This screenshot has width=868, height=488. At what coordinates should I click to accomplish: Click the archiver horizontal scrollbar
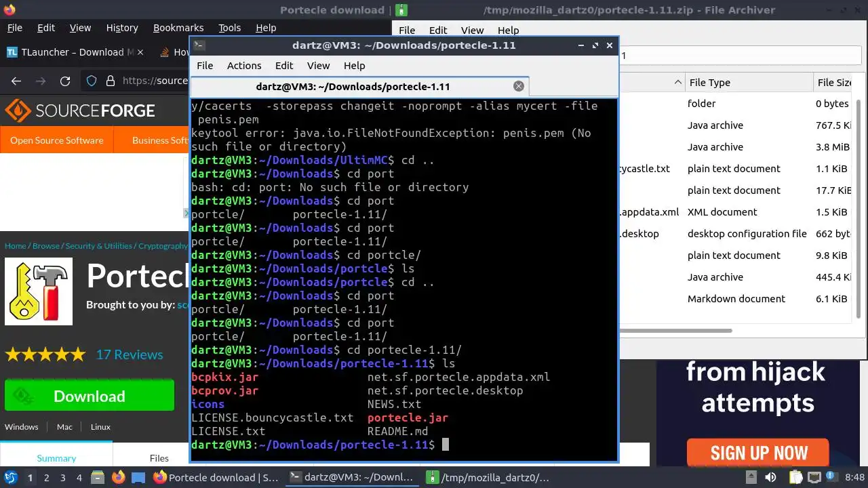(676, 331)
